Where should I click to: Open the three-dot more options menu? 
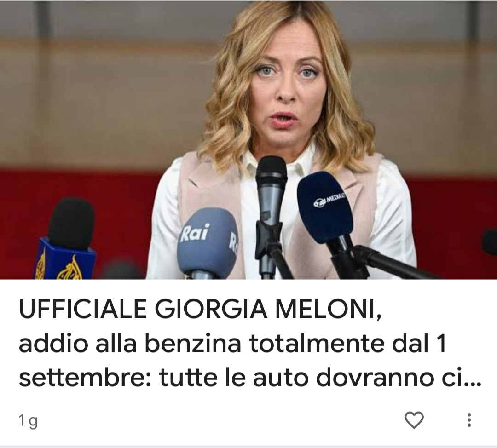pos(469,420)
